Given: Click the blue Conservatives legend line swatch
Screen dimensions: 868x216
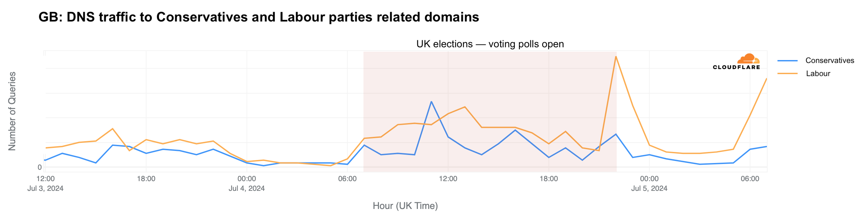Looking at the screenshot, I should (787, 61).
